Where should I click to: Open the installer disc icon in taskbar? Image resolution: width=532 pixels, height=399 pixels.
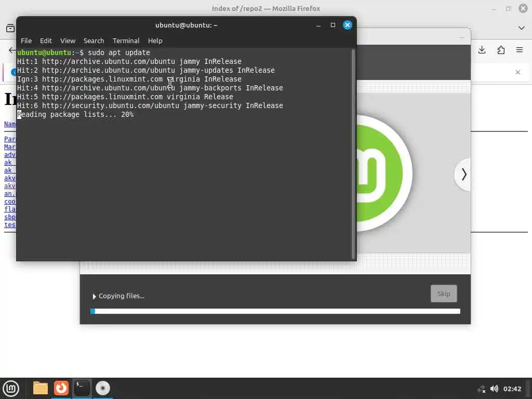coord(102,388)
